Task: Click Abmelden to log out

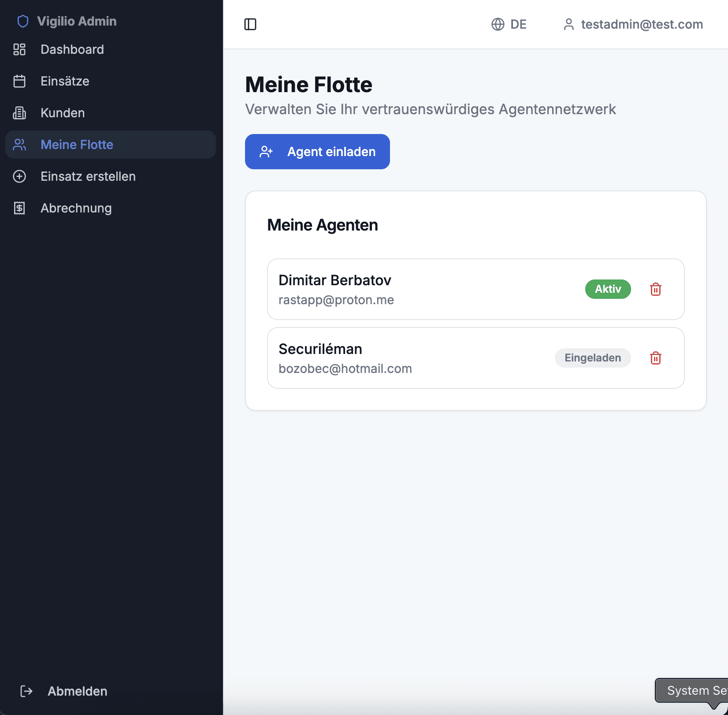Action: (x=77, y=691)
